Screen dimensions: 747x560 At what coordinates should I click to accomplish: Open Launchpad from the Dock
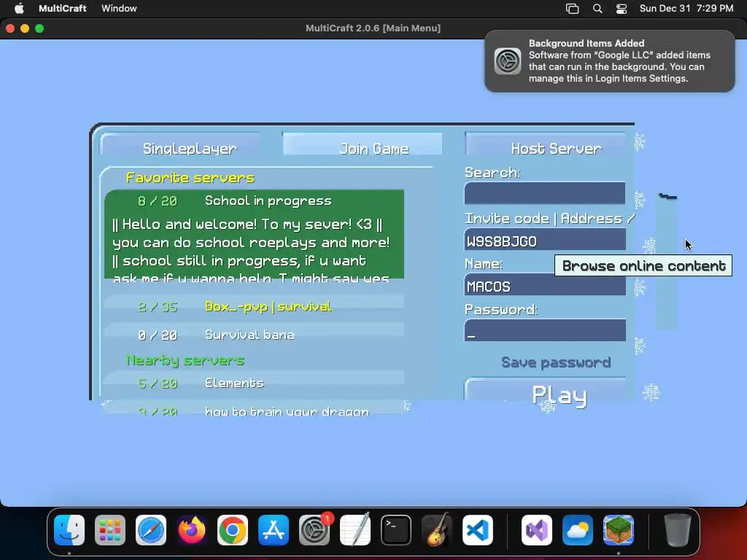coord(110,530)
